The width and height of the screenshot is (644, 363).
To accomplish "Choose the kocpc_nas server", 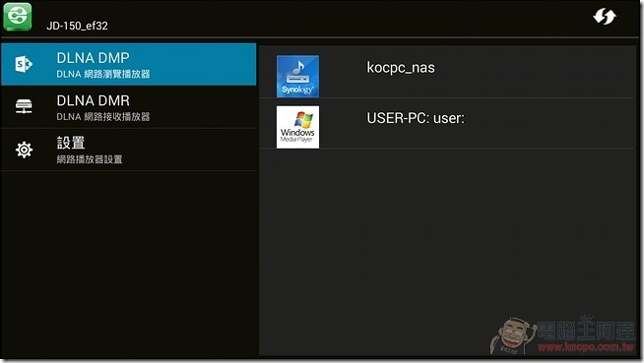I will pyautogui.click(x=447, y=72).
